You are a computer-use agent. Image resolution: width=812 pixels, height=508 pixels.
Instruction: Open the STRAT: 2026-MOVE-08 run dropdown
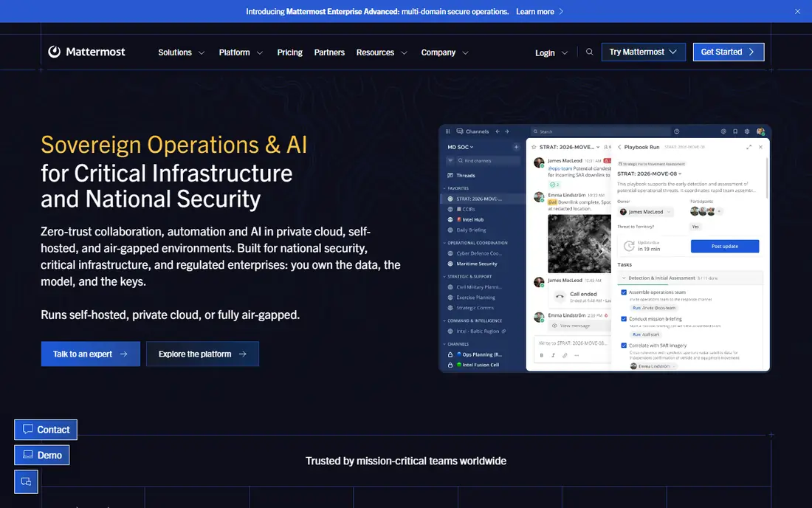(x=650, y=174)
